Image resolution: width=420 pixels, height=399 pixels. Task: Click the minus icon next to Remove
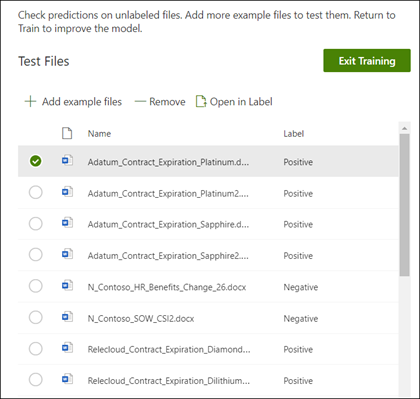[140, 101]
